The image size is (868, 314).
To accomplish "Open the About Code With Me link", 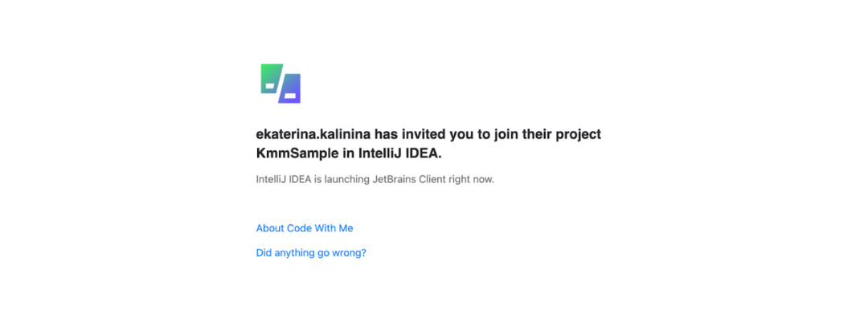I will (x=305, y=228).
